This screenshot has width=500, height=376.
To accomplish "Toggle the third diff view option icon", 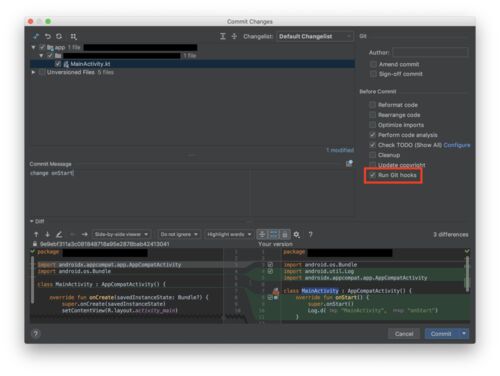I will [285, 234].
